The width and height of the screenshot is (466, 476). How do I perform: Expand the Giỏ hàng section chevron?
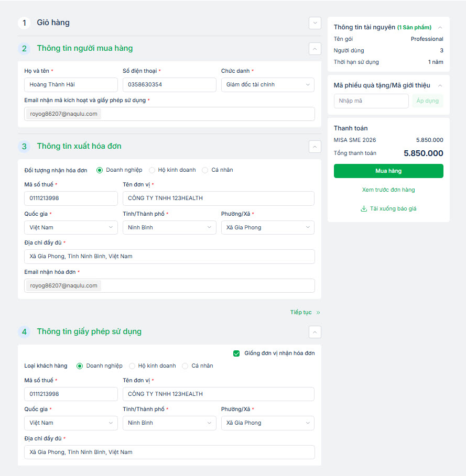coord(315,23)
